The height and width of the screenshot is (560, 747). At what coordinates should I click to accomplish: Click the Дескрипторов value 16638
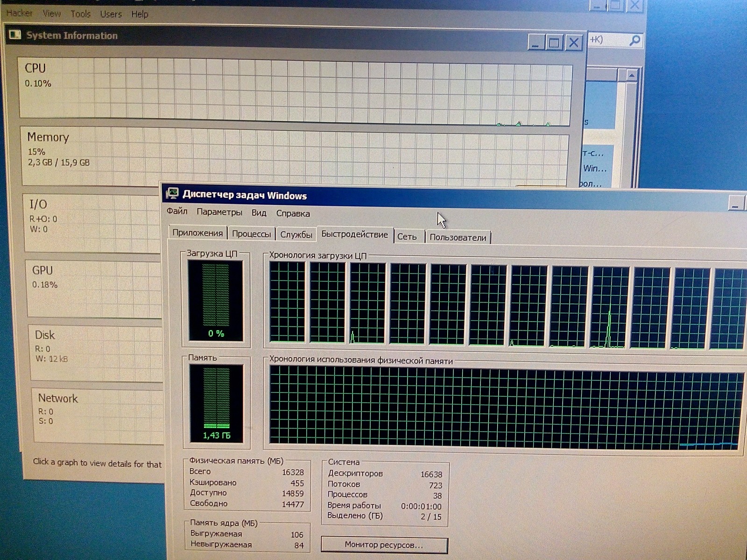tap(431, 475)
